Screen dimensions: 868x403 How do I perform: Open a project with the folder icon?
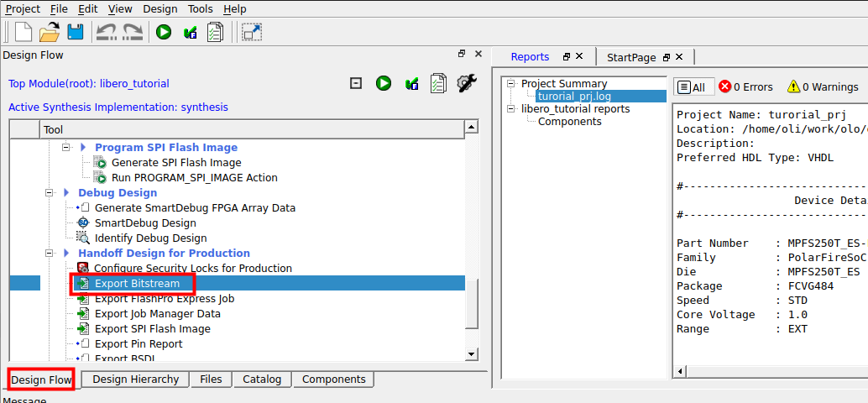tap(50, 32)
